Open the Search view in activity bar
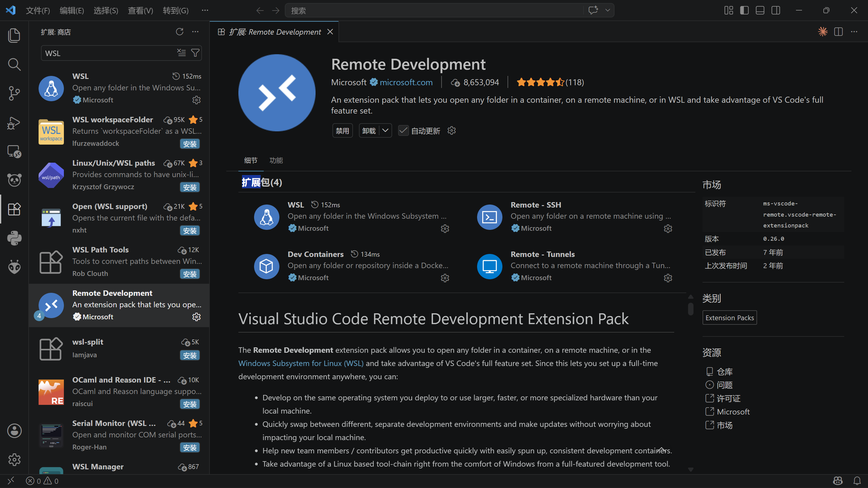This screenshot has width=868, height=488. coord(14,64)
